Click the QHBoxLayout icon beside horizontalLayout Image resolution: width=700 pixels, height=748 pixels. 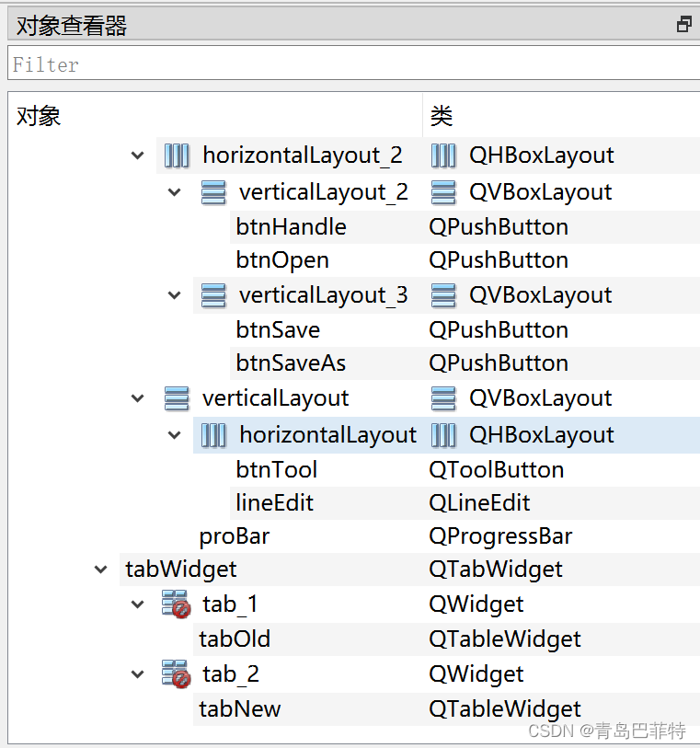[x=213, y=434]
